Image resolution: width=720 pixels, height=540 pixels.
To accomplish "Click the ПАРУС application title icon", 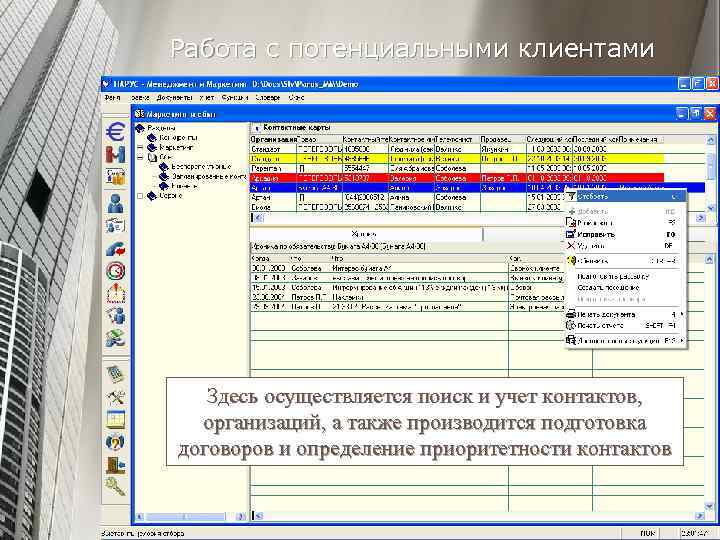I will click(107, 84).
